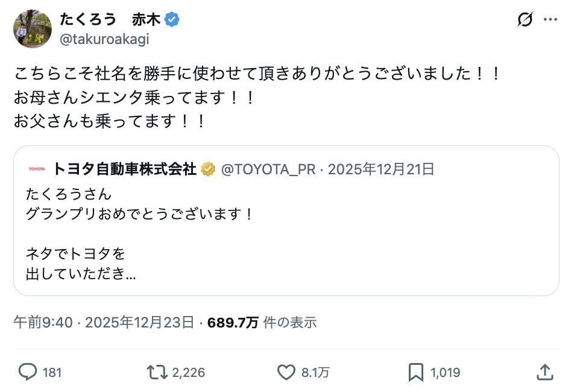Repost this tweet using the arrows icon

159,372
